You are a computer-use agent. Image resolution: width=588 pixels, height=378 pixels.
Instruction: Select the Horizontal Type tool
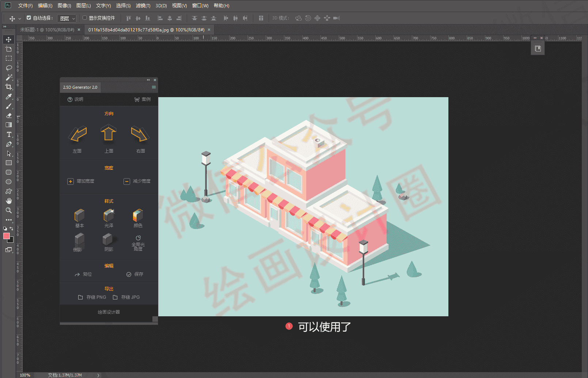9,134
